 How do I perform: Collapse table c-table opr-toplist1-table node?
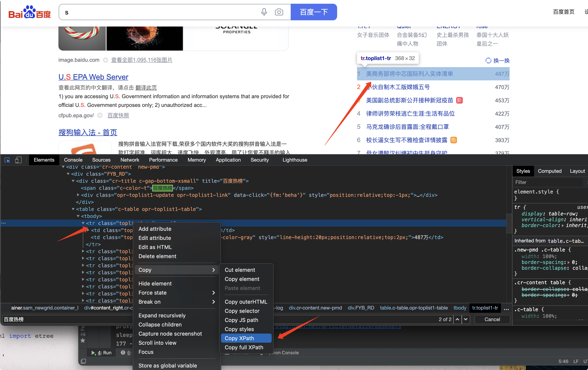click(73, 209)
